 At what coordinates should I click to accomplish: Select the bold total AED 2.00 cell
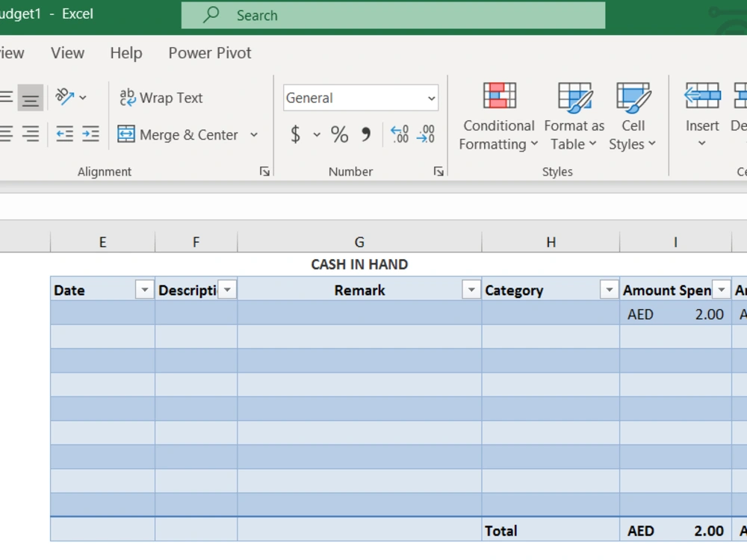click(675, 530)
